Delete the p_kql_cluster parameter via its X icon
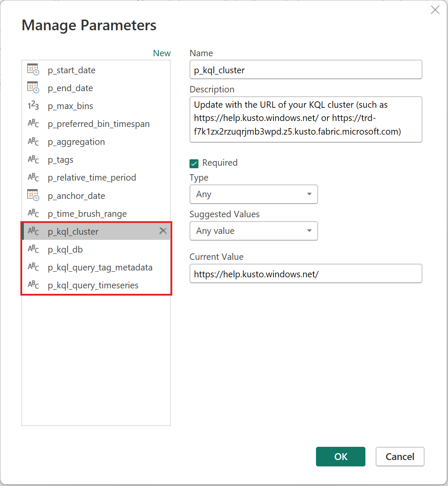 (x=163, y=230)
